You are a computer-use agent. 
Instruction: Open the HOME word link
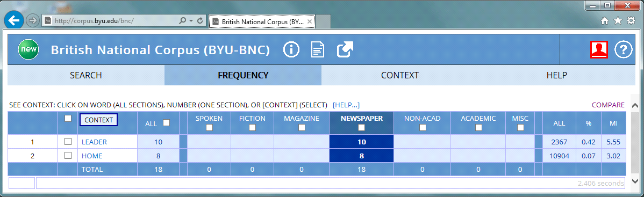pyautogui.click(x=92, y=156)
